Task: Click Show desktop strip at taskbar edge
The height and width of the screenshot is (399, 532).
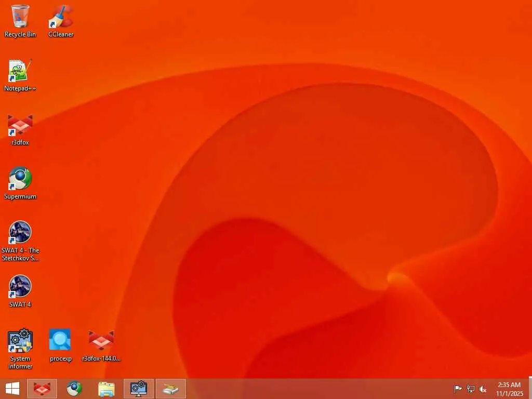Action: pos(530,389)
